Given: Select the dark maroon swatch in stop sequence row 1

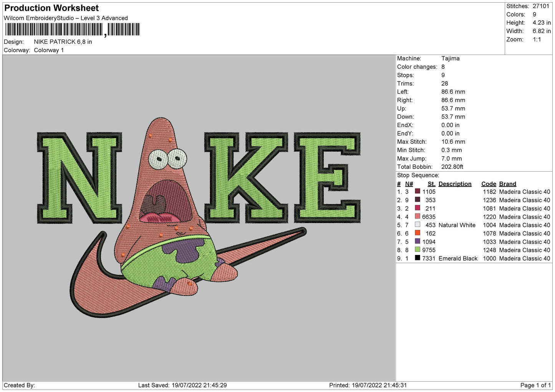Looking at the screenshot, I should pyautogui.click(x=417, y=192).
